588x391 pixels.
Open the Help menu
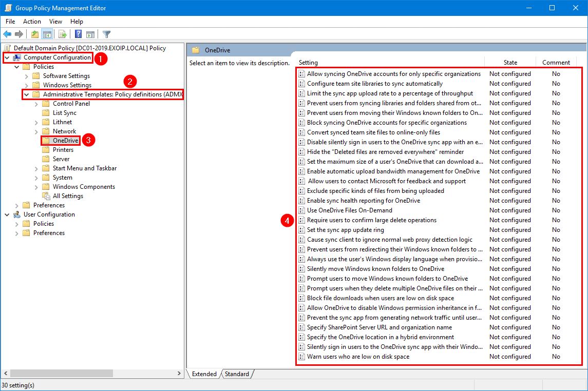(x=77, y=22)
